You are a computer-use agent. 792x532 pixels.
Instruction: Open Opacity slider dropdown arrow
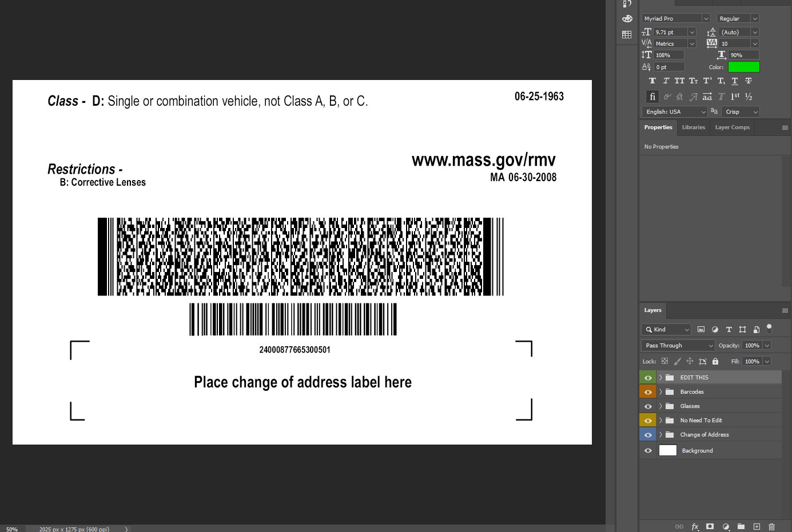click(x=767, y=346)
